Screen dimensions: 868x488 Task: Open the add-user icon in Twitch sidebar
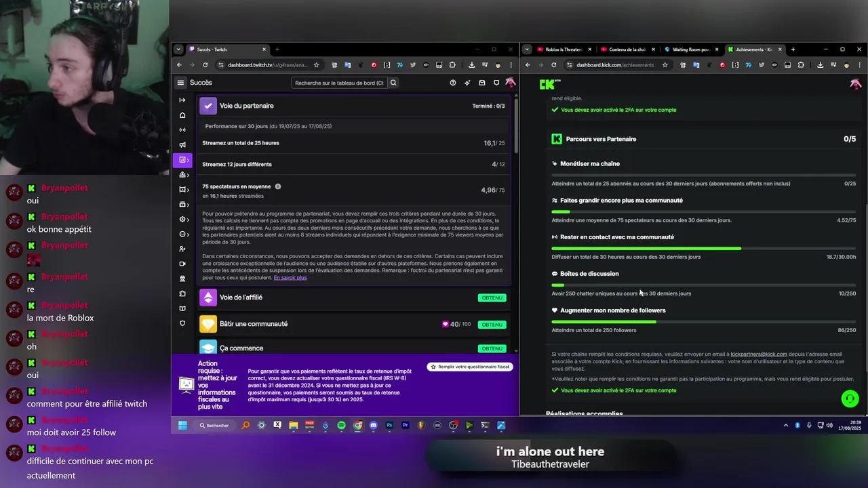tap(182, 249)
